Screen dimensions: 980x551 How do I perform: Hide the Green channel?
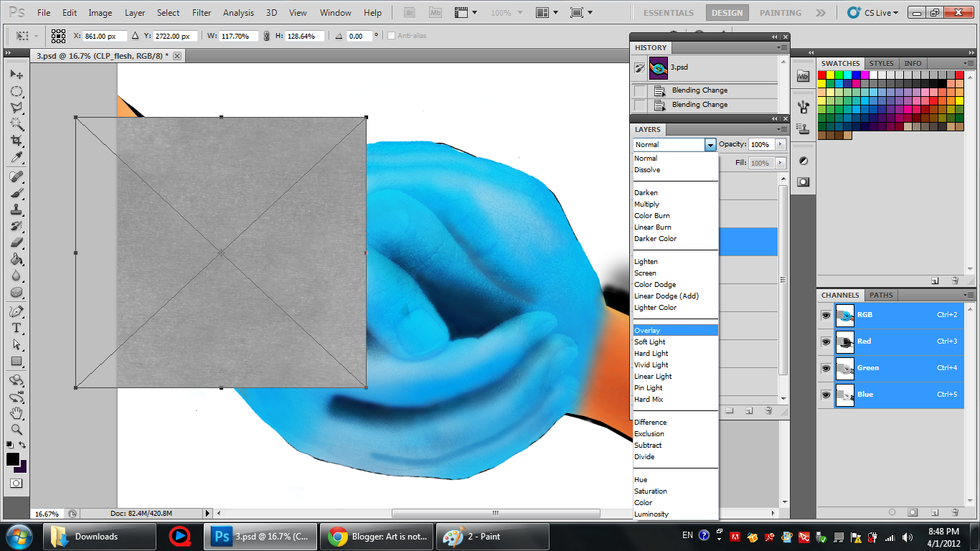826,368
